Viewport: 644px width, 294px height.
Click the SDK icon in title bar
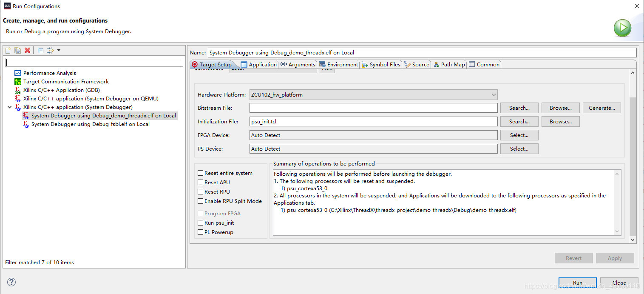coord(7,6)
